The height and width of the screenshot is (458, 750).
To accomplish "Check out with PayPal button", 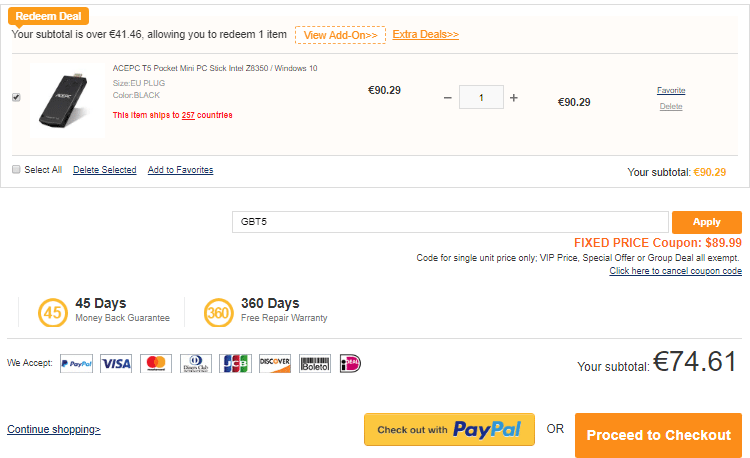I will click(449, 430).
